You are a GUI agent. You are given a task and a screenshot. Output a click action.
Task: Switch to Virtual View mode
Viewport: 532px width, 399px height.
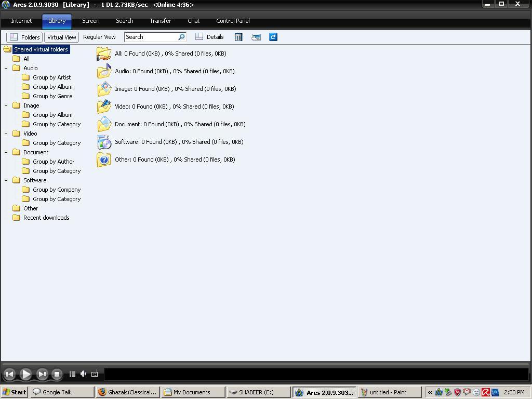61,37
